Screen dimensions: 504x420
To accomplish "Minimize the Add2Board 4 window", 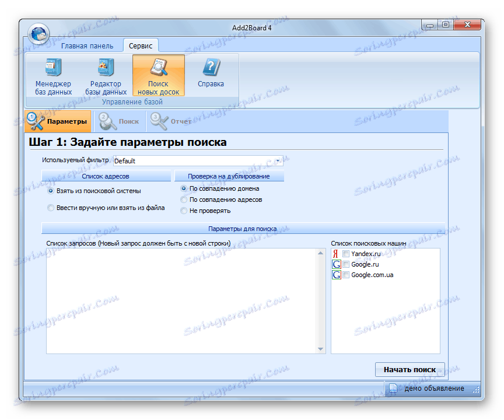I will [x=430, y=24].
